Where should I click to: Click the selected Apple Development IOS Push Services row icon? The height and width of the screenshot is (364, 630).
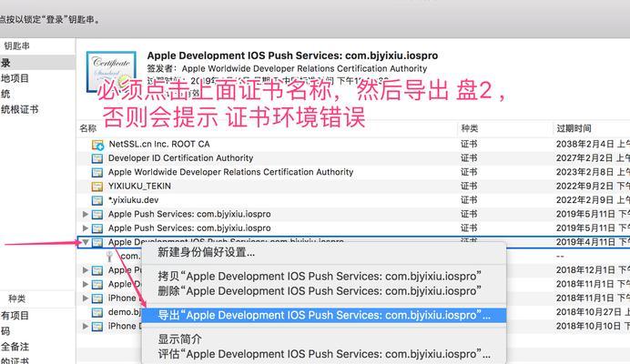click(x=97, y=242)
